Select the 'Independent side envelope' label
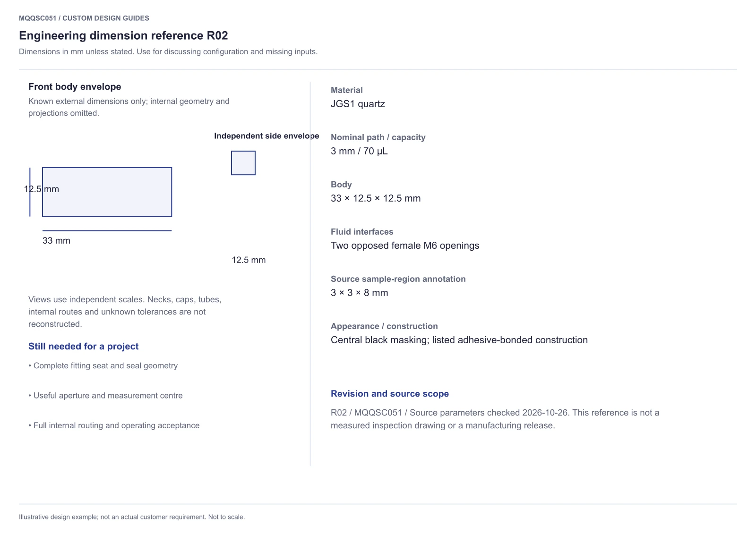Image resolution: width=756 pixels, height=534 pixels. 266,136
